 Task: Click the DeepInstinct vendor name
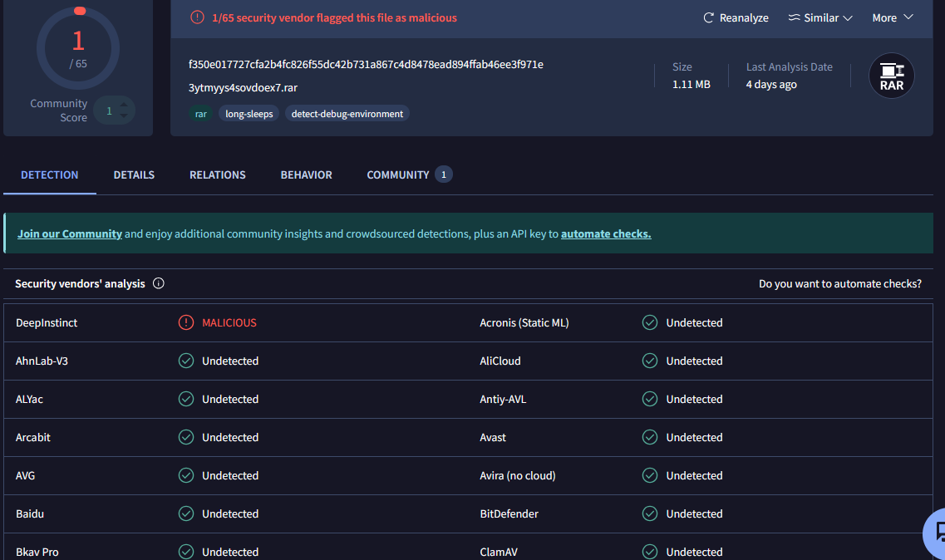47,322
